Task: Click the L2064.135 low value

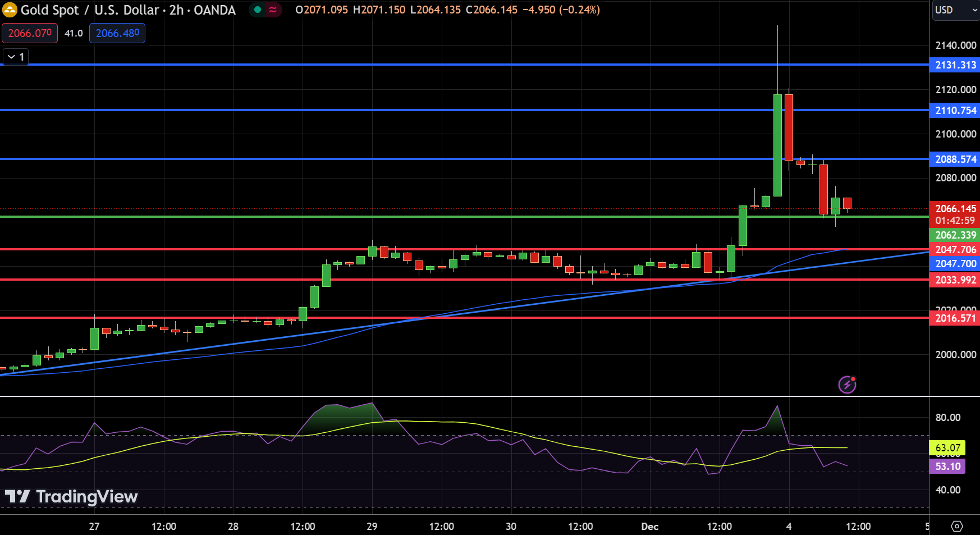Action: click(436, 10)
